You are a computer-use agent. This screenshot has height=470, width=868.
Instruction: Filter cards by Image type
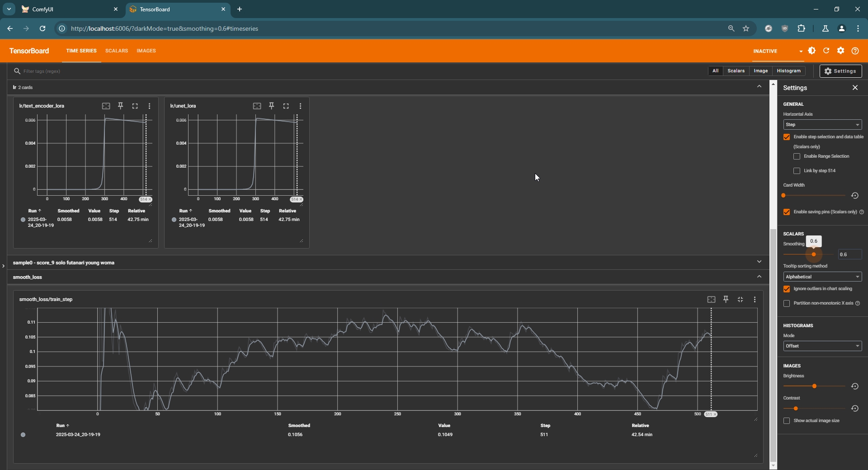[761, 71]
